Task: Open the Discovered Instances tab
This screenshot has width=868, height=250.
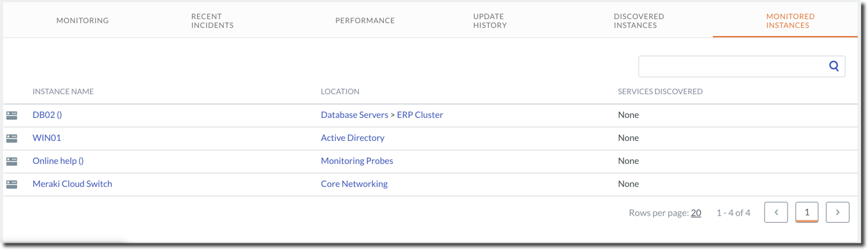Action: (638, 20)
